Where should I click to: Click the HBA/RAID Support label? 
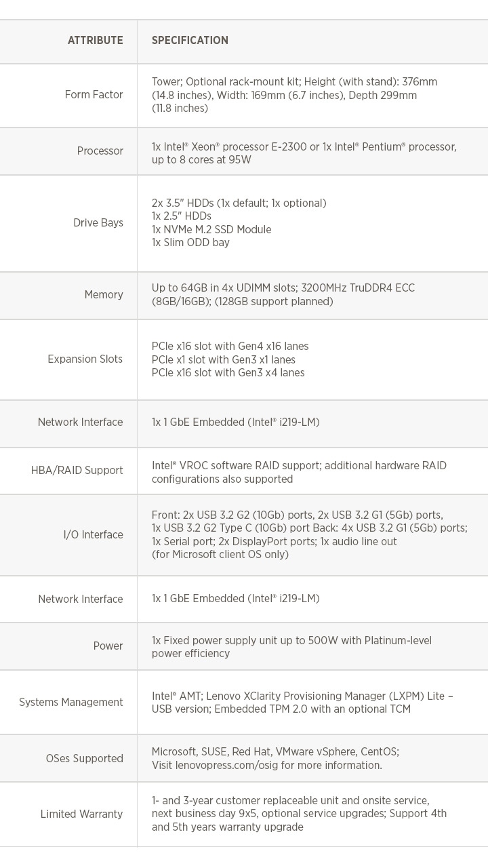tap(77, 471)
